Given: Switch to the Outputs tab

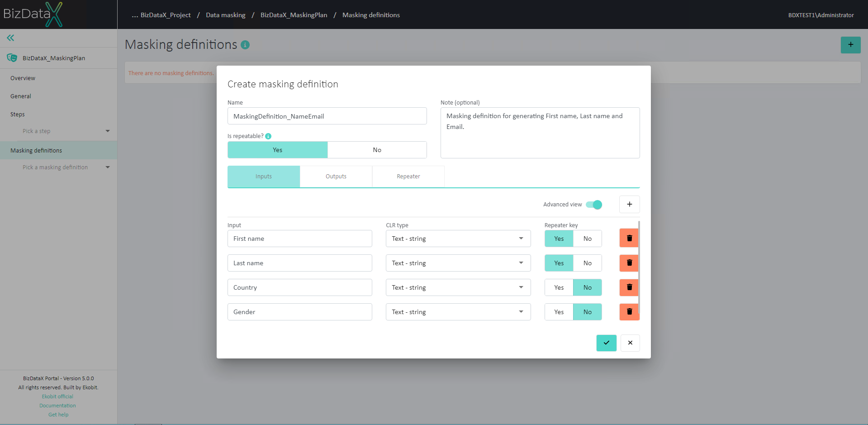Looking at the screenshot, I should (336, 177).
